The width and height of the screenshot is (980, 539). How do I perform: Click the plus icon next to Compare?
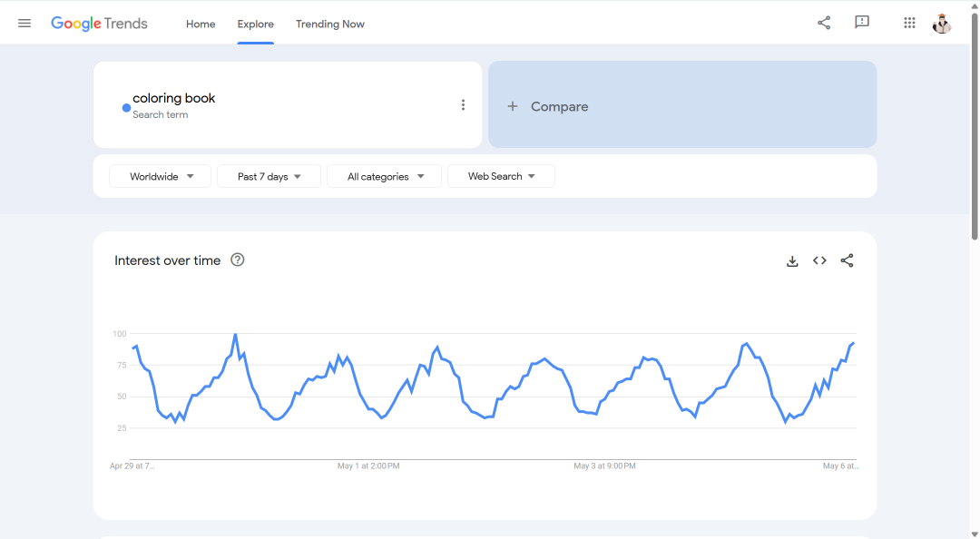click(x=513, y=106)
